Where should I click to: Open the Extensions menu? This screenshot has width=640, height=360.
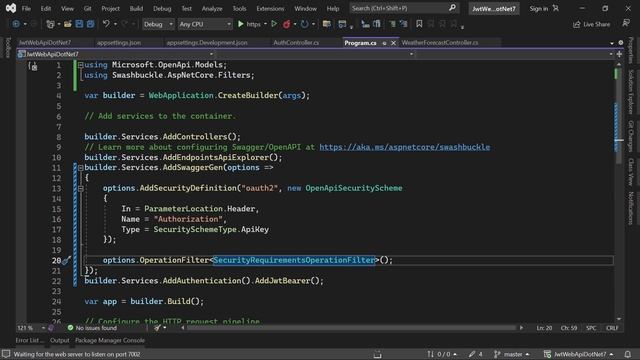tap(270, 8)
